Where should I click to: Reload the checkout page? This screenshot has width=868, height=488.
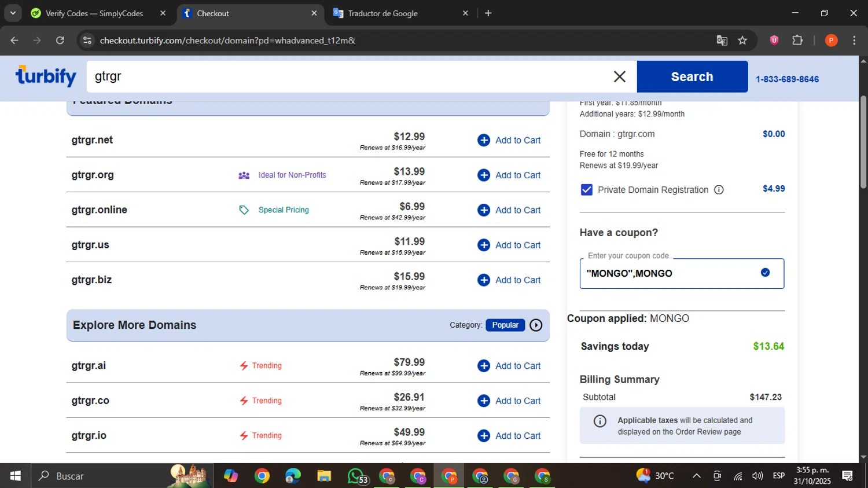click(x=60, y=41)
